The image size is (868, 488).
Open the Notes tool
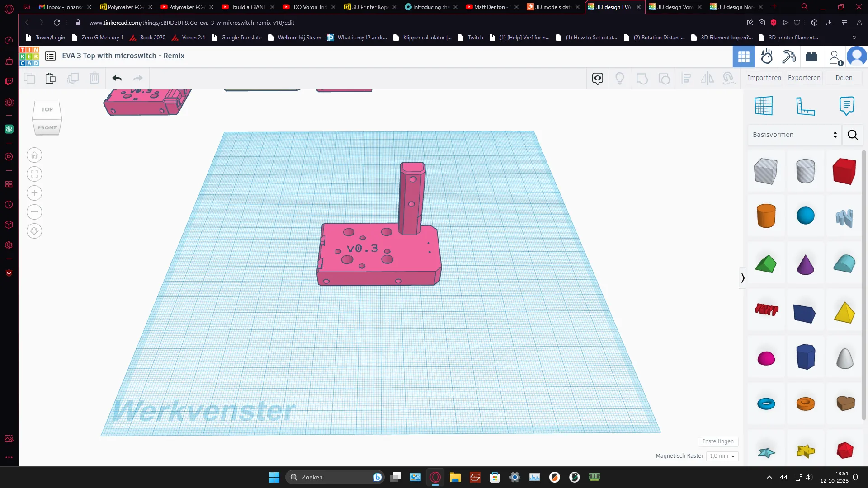[846, 106]
